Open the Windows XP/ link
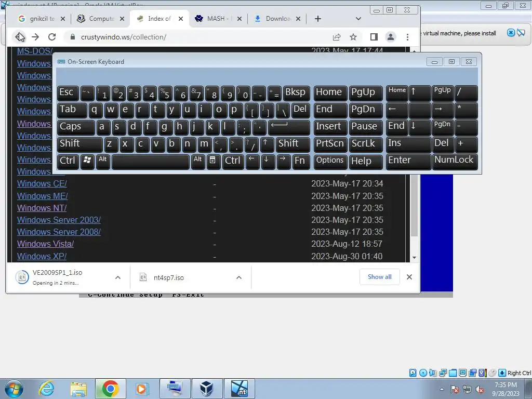The width and height of the screenshot is (532, 399). click(42, 256)
